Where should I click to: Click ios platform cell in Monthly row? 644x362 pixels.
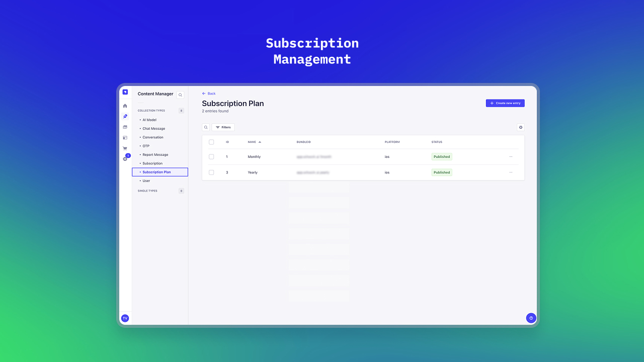tap(387, 157)
